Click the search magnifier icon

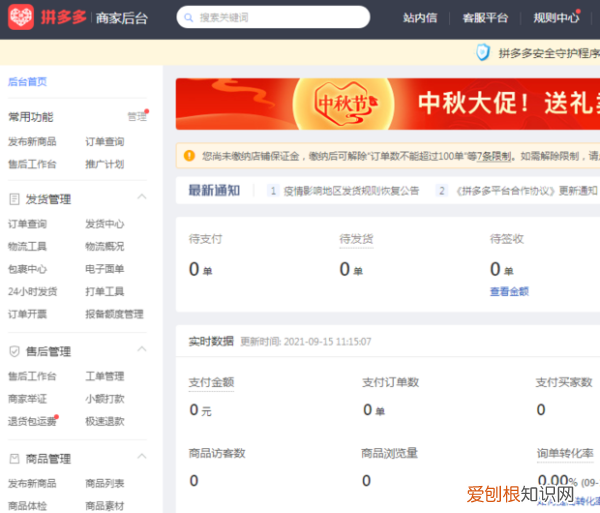pos(188,18)
